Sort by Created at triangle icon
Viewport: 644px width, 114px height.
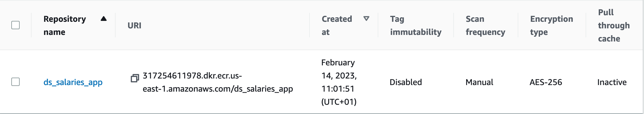[x=366, y=19]
